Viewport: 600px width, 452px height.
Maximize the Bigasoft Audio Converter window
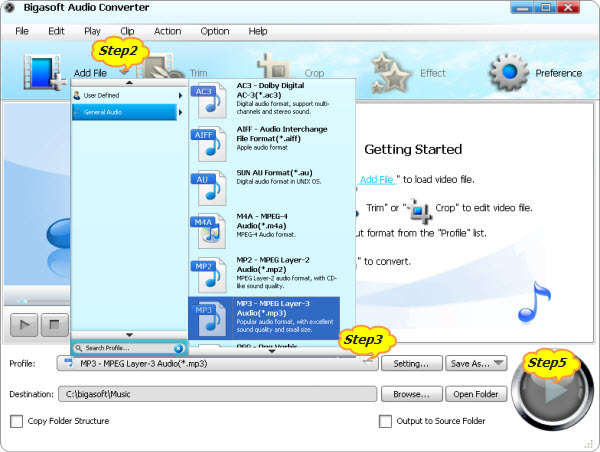[x=545, y=8]
